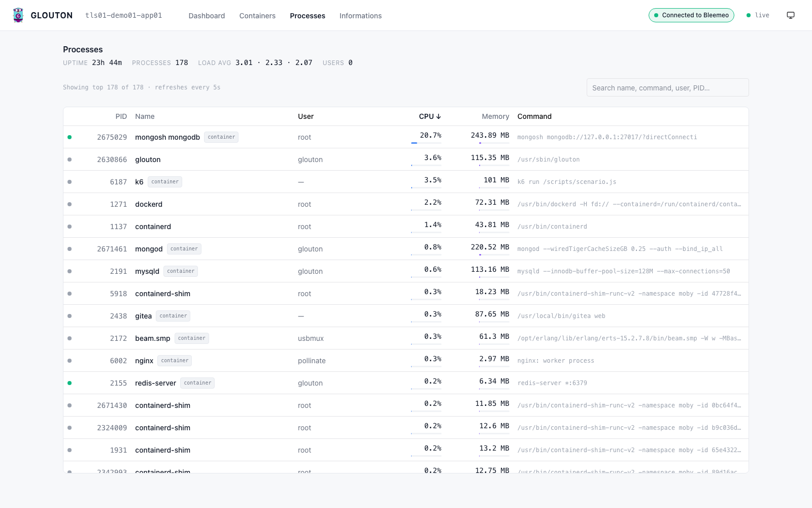Click the container tag on mongosh mongodb

tap(221, 137)
